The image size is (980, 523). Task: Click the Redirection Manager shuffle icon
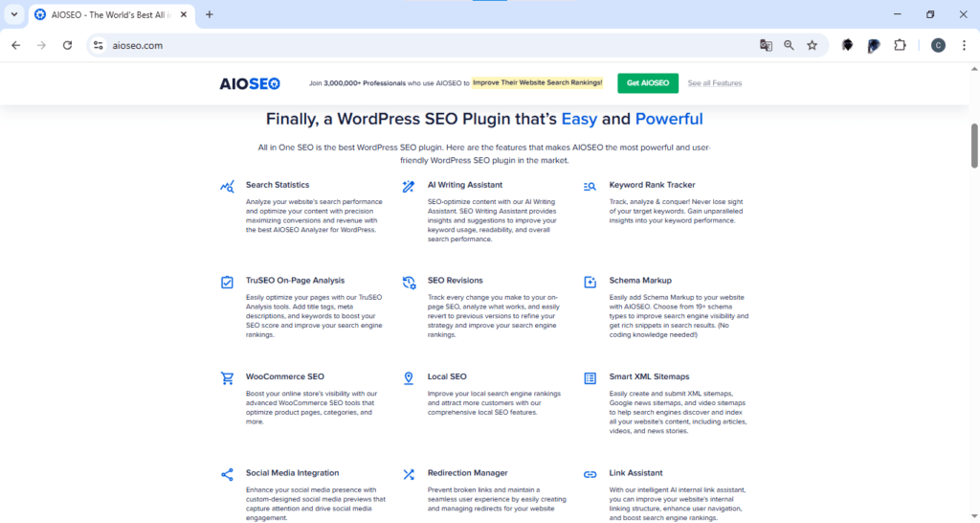click(409, 475)
